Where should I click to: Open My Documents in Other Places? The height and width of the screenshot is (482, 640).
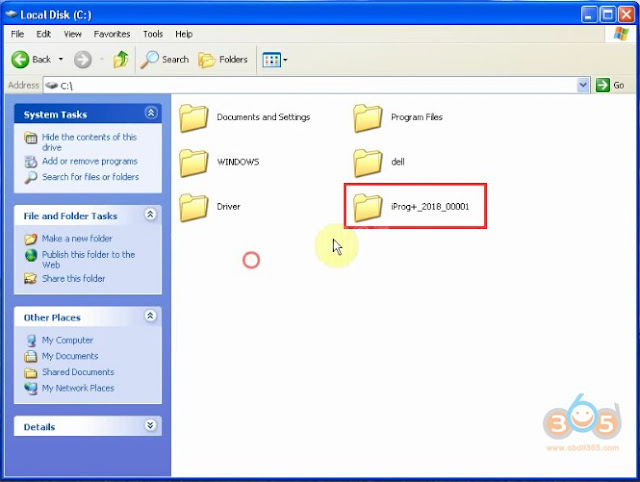(70, 356)
